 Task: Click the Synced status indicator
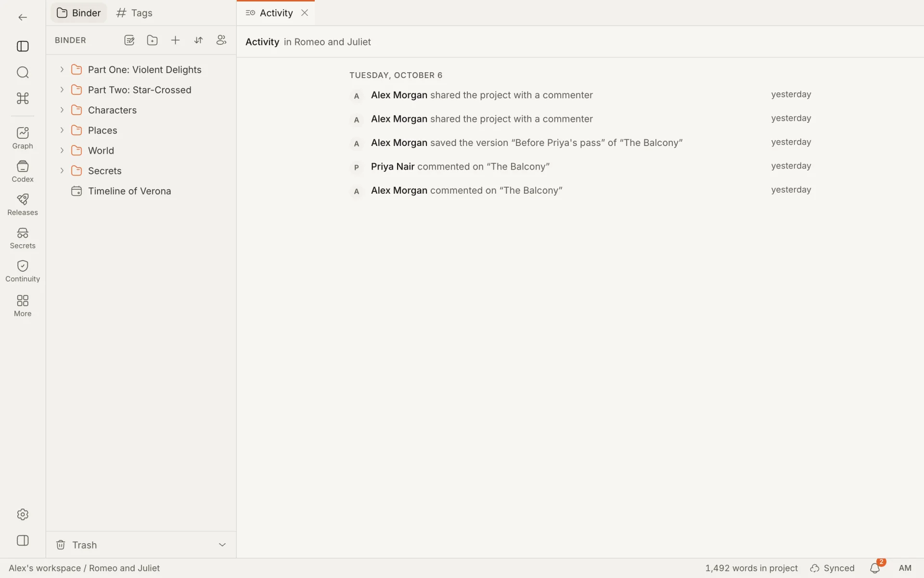point(833,568)
